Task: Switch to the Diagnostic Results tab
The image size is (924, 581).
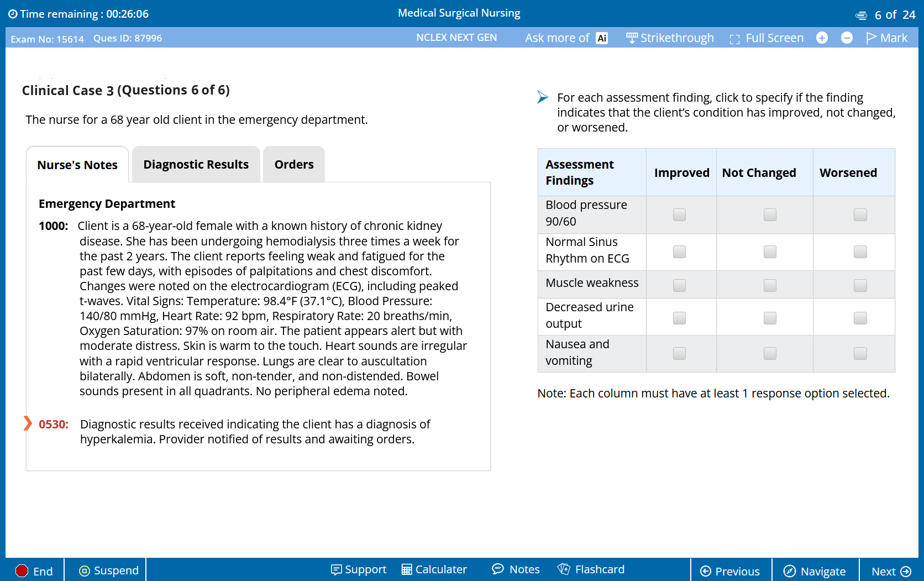Action: [x=196, y=164]
